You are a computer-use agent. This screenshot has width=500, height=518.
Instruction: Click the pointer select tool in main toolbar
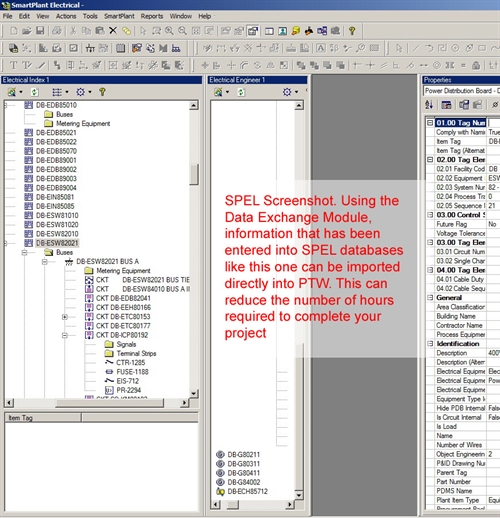[x=143, y=31]
